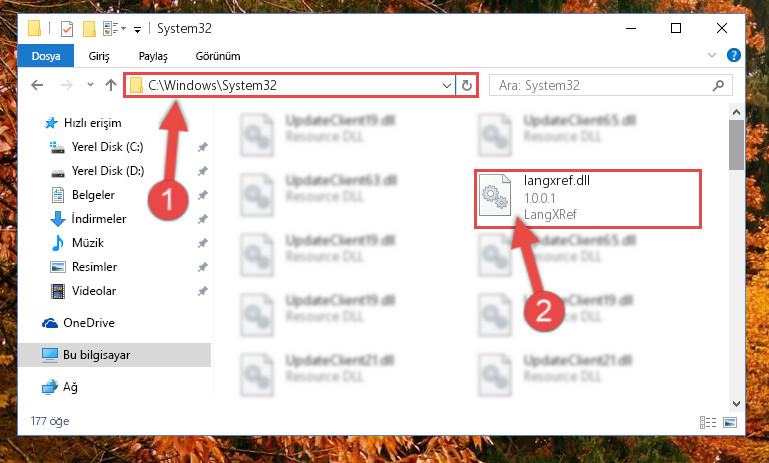
Task: Click the Properties quick access toolbar icon
Action: [67, 29]
